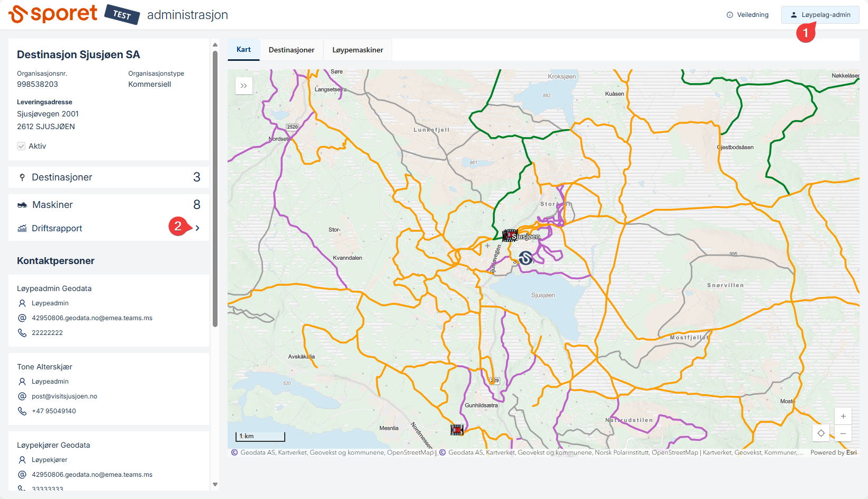Viewport: 868px width, 499px height.
Task: Click the grooming machine marker at Sjusjøen
Action: point(510,235)
